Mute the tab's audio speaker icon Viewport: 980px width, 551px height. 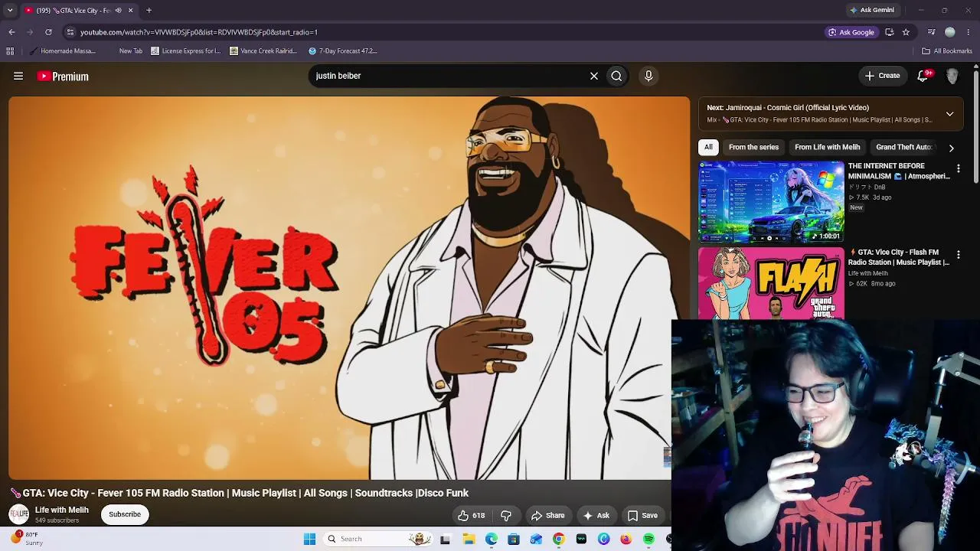point(118,11)
